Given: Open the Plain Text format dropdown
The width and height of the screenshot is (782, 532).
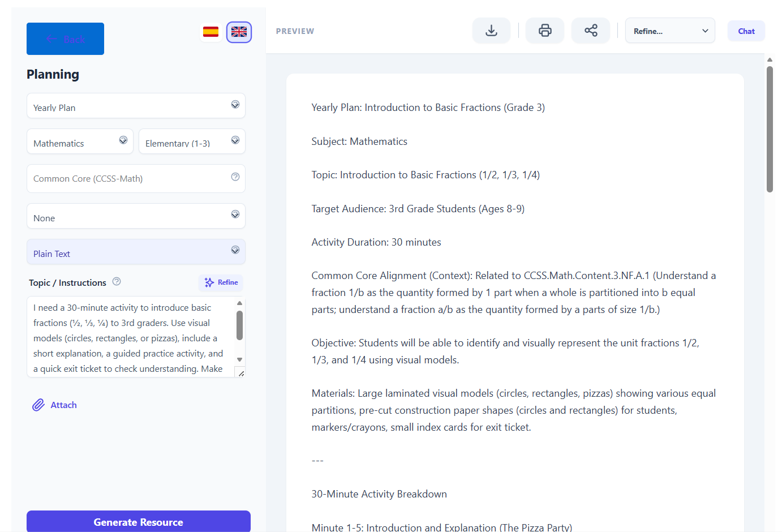Looking at the screenshot, I should coord(136,252).
